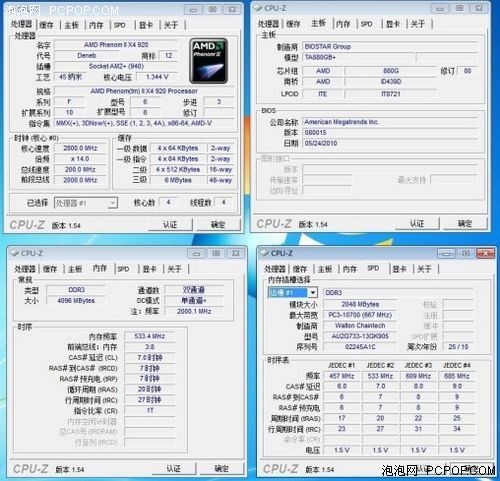Click the multiplier value x 14.0
The width and height of the screenshot is (500, 481).
(x=80, y=159)
